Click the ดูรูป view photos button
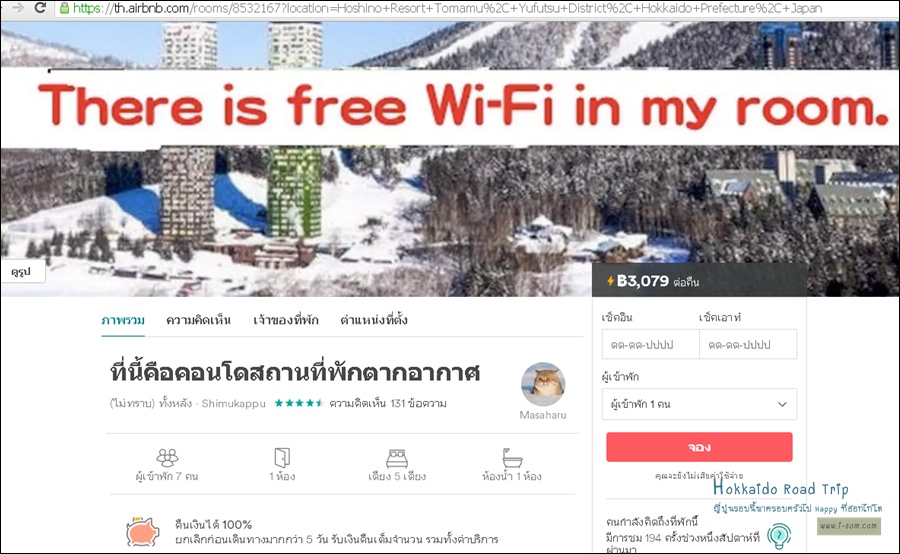 coord(22,271)
